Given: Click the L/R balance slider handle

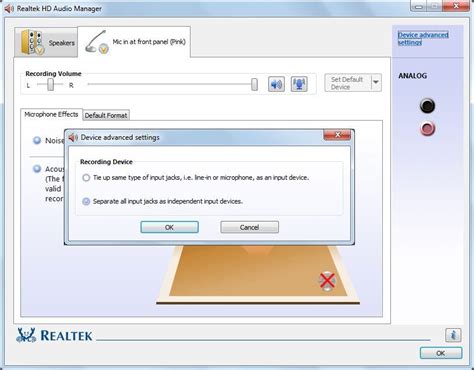Looking at the screenshot, I should (50, 85).
